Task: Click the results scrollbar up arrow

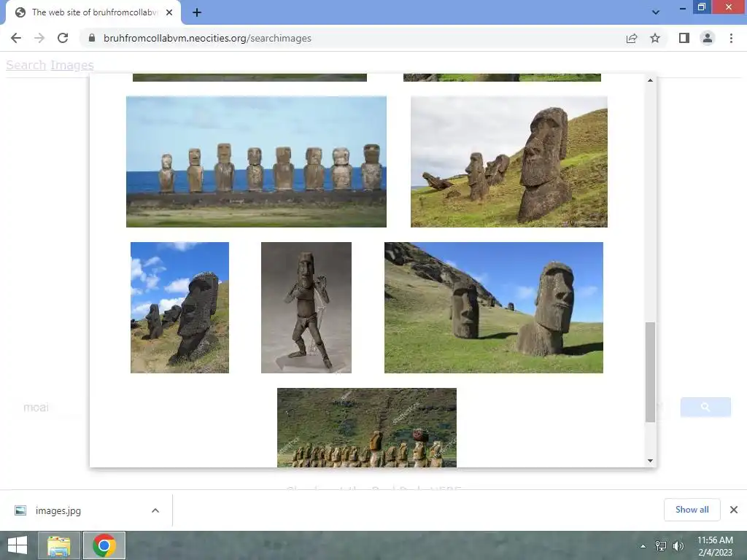Action: point(650,80)
